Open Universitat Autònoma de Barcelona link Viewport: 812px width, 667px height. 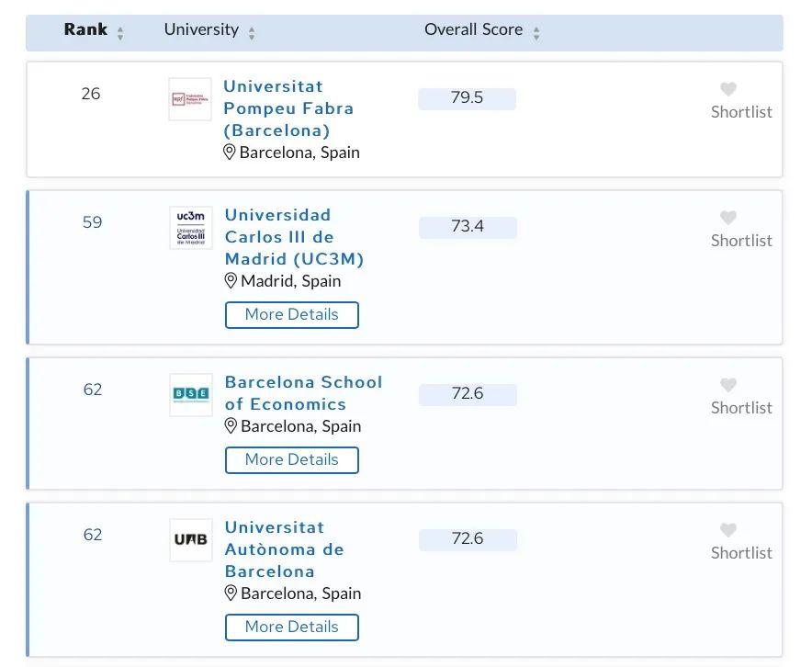pos(284,549)
